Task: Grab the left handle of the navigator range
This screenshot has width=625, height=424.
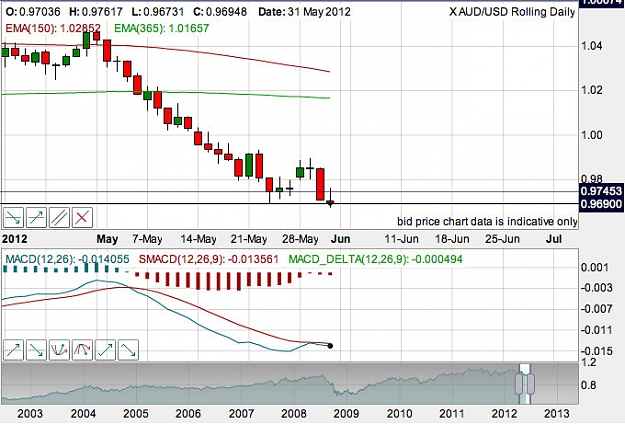Action: click(519, 383)
